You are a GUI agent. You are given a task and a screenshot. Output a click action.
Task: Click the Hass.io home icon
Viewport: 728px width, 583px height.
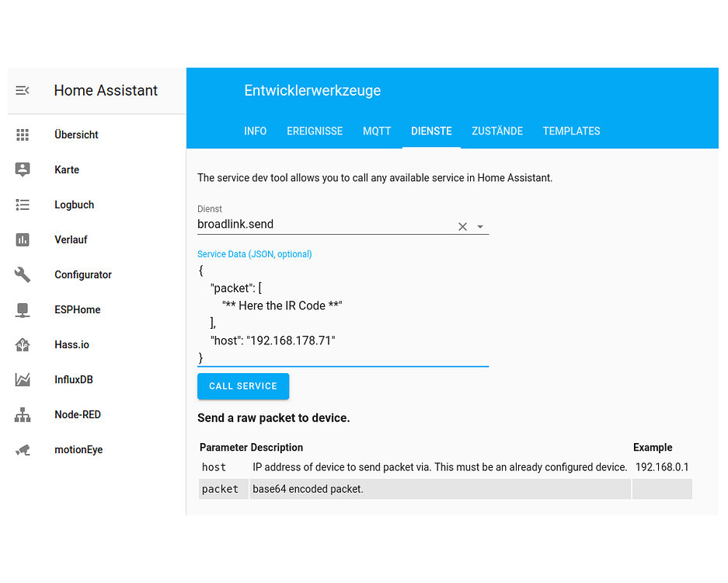click(23, 344)
